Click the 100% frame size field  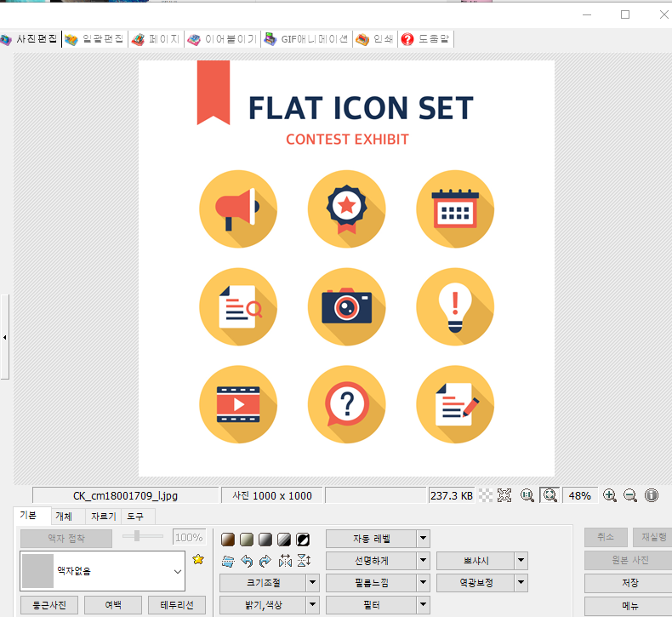click(x=189, y=537)
